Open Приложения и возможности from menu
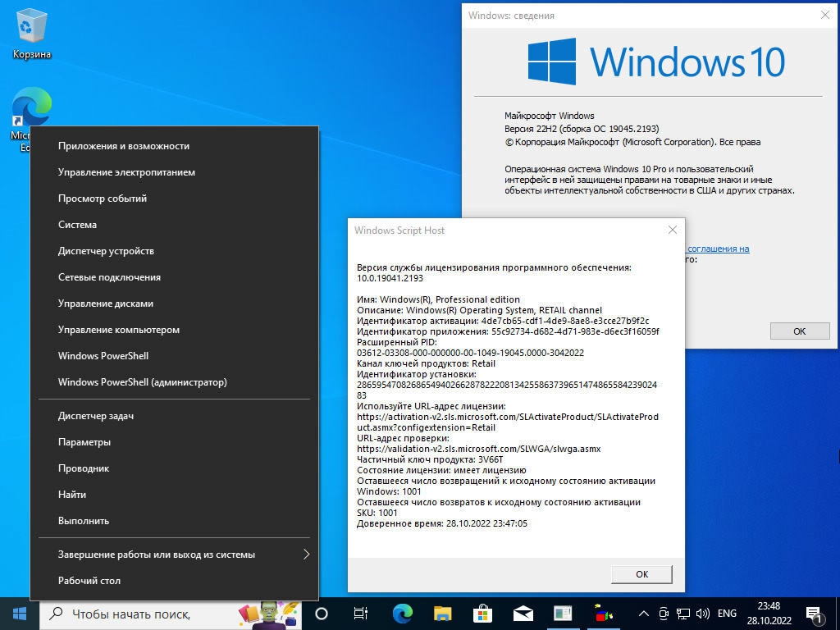Viewport: 840px width, 630px height. 174,146
